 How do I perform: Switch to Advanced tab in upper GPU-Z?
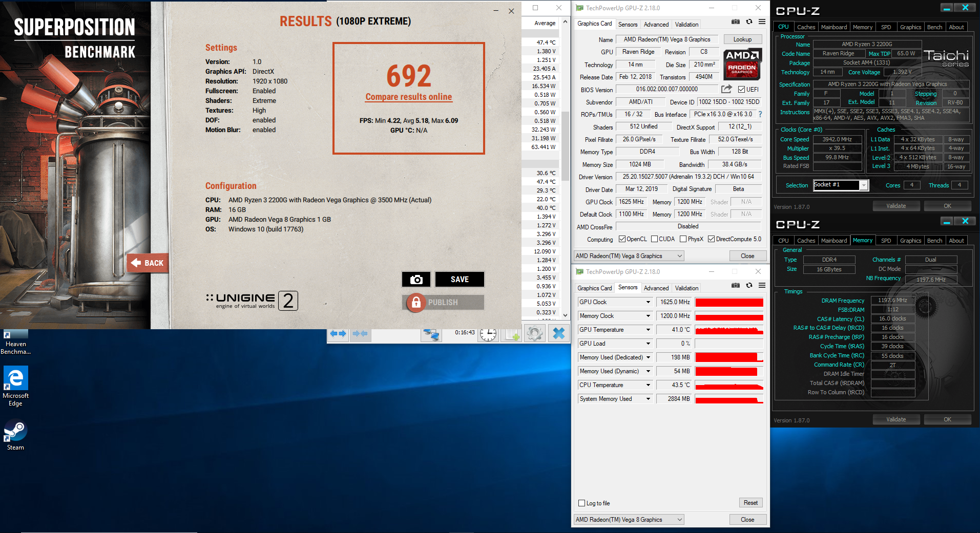click(x=656, y=25)
